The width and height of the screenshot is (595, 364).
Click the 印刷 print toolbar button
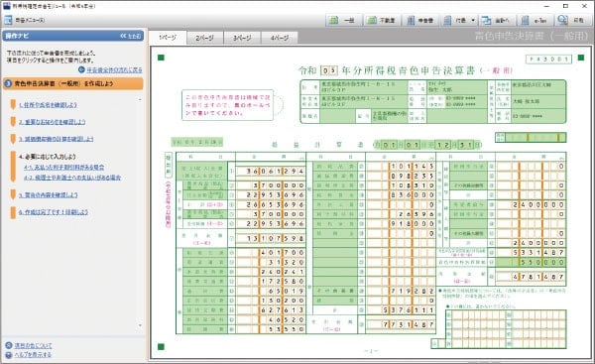572,20
